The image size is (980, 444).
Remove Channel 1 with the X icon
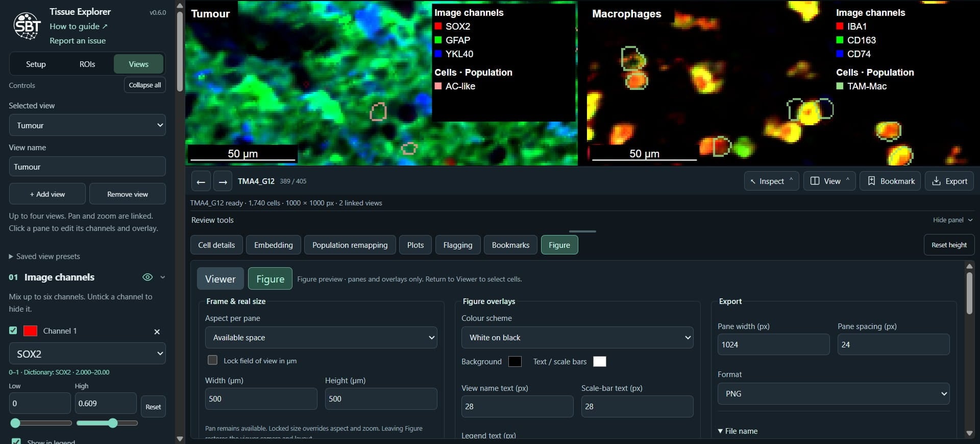pos(157,332)
